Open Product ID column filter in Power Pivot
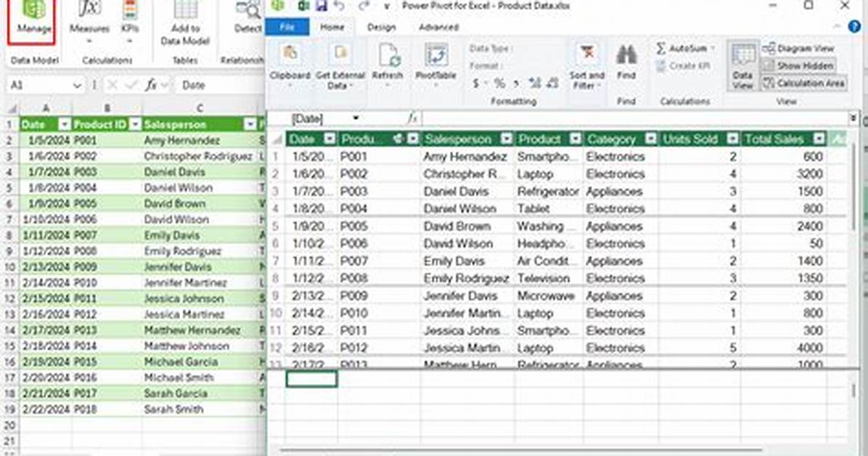This screenshot has width=868, height=456. (413, 139)
